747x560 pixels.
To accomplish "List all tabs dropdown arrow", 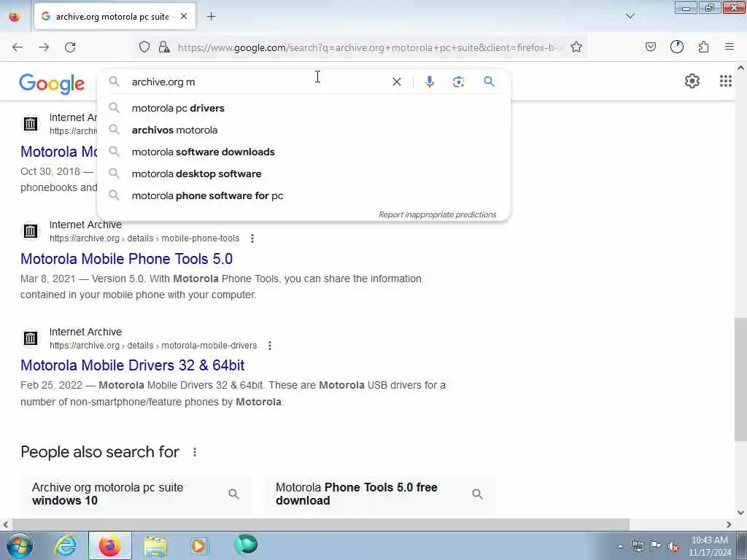I will tap(630, 16).
